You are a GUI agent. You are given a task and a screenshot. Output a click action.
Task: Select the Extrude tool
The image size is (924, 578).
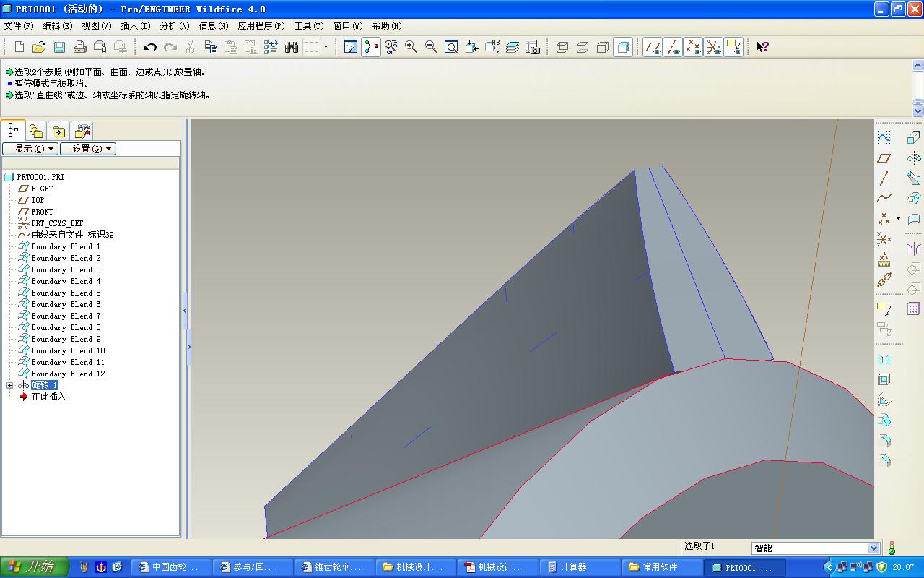914,138
